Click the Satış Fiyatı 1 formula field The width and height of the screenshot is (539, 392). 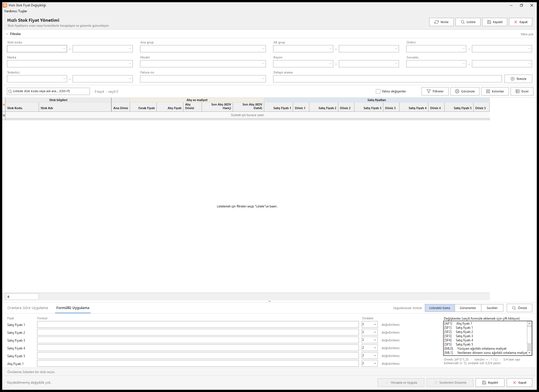pos(198,324)
